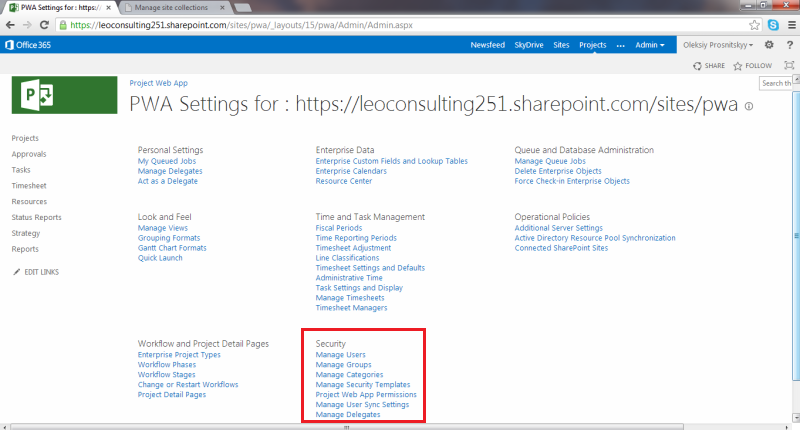Open Projects in top navigation bar
The height and width of the screenshot is (430, 800).
point(592,45)
